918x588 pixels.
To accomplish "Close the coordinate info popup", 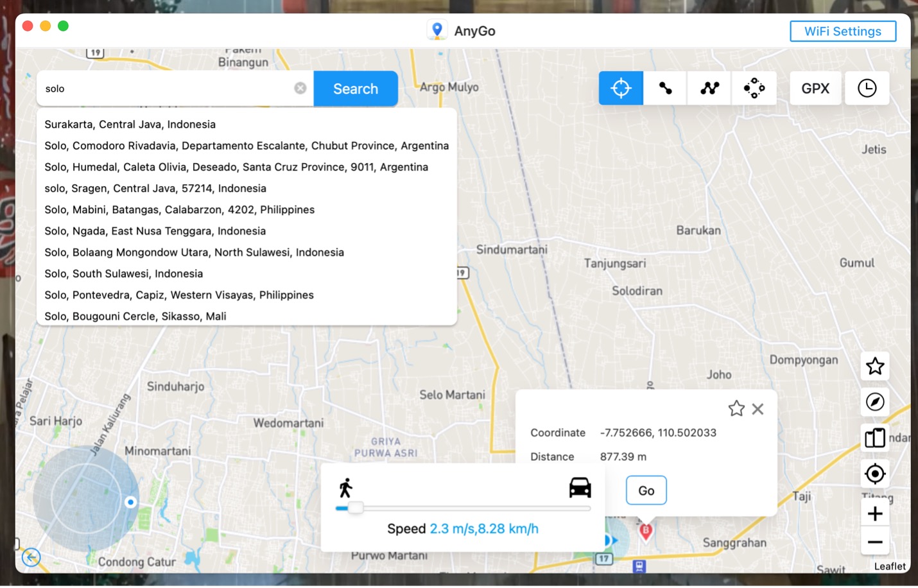I will [x=758, y=409].
